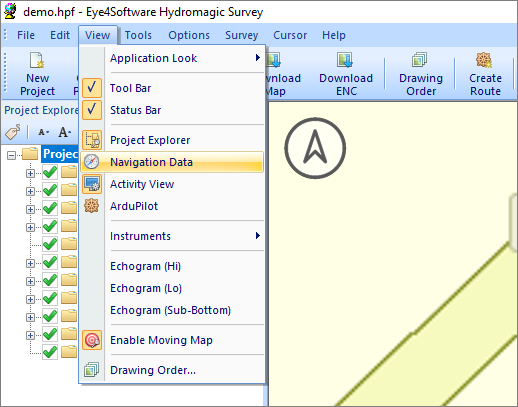Open the Edit menu

click(x=60, y=35)
